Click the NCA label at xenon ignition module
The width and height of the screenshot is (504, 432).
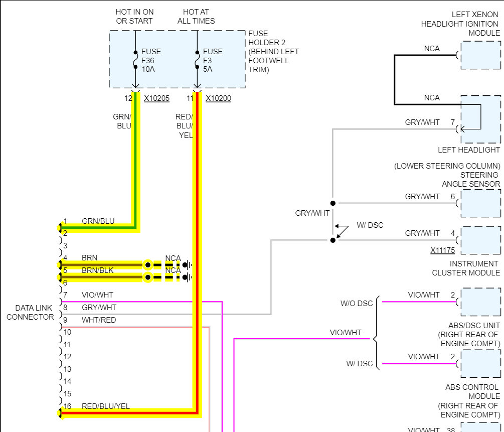432,49
